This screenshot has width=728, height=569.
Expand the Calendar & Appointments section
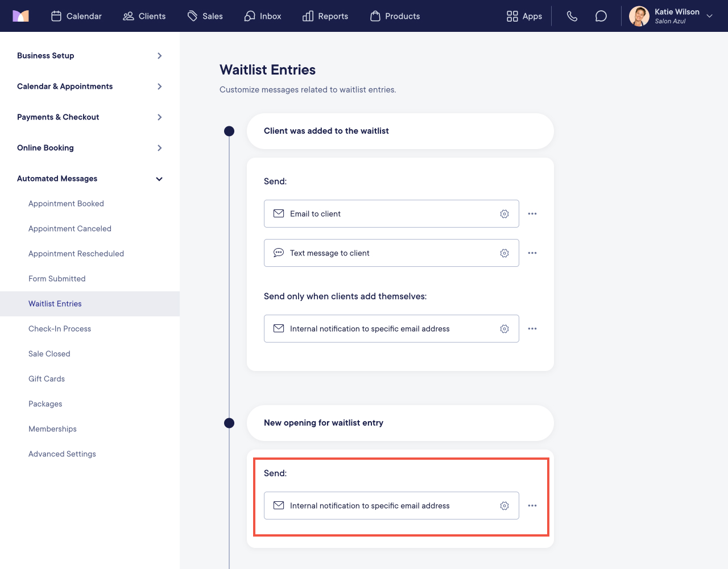(x=90, y=86)
